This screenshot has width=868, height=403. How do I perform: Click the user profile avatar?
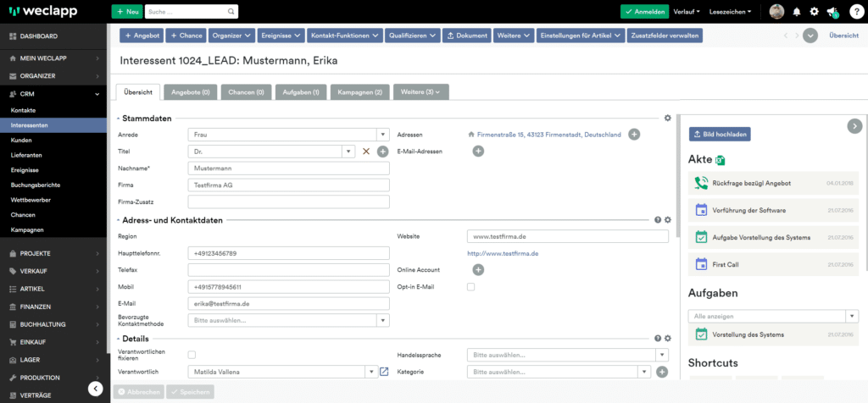click(x=776, y=12)
